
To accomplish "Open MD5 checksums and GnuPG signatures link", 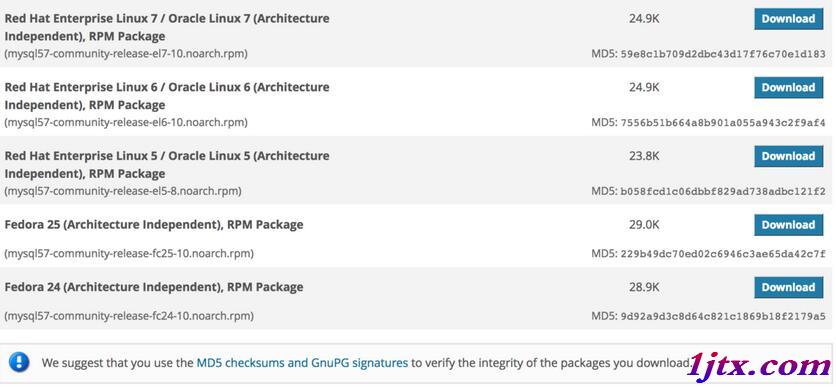I will [x=302, y=364].
